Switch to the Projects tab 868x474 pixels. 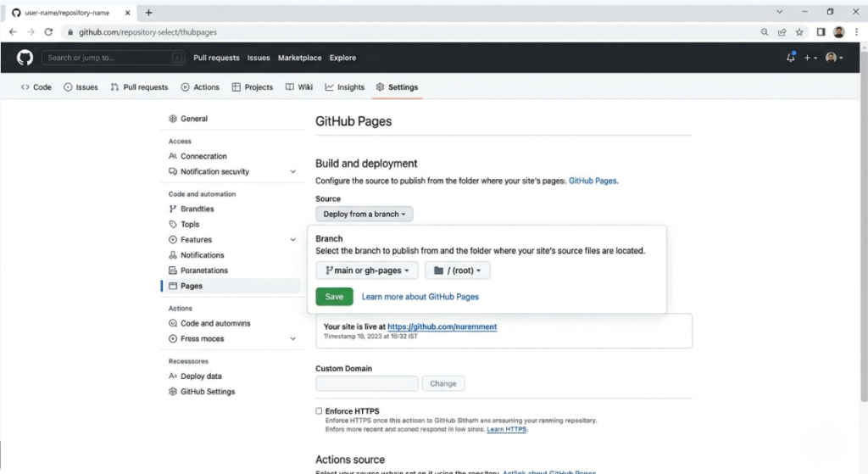click(x=253, y=87)
